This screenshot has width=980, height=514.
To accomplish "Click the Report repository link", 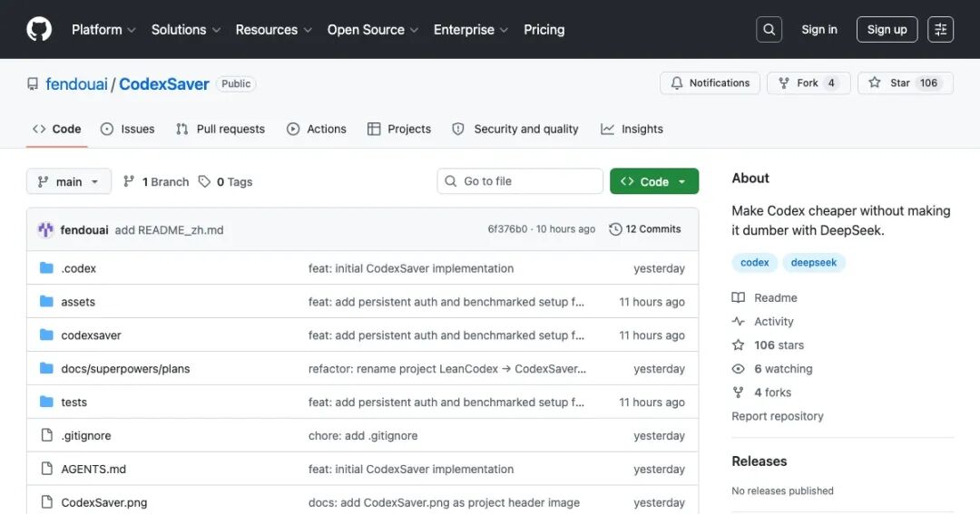I will click(778, 416).
